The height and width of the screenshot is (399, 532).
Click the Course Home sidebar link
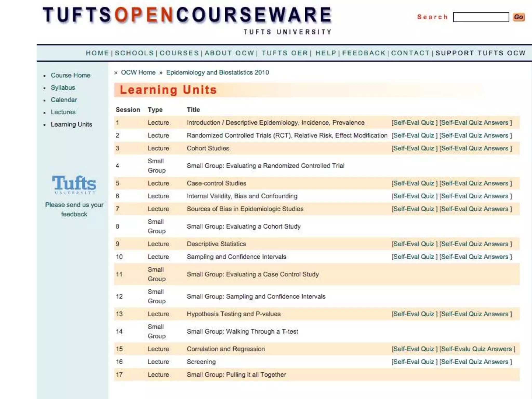pos(71,75)
